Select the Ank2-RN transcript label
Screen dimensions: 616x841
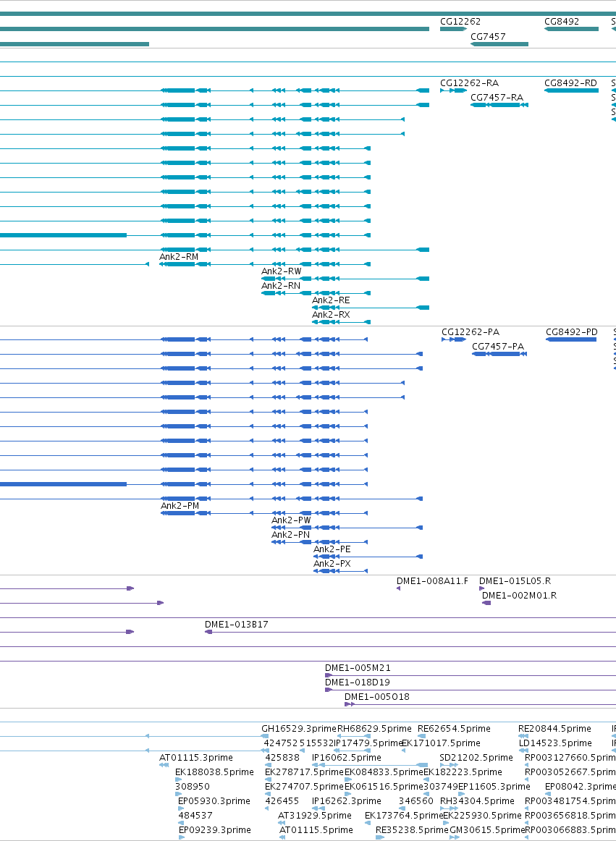pyautogui.click(x=281, y=286)
